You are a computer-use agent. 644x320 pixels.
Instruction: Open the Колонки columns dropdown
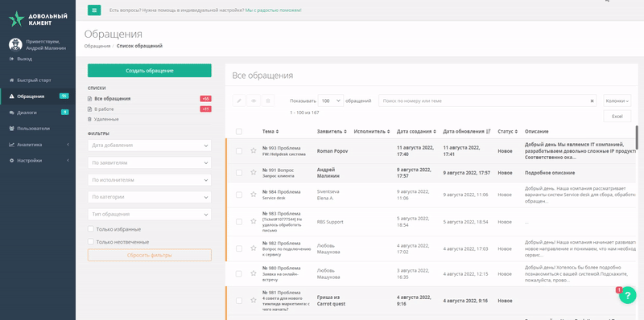(617, 101)
